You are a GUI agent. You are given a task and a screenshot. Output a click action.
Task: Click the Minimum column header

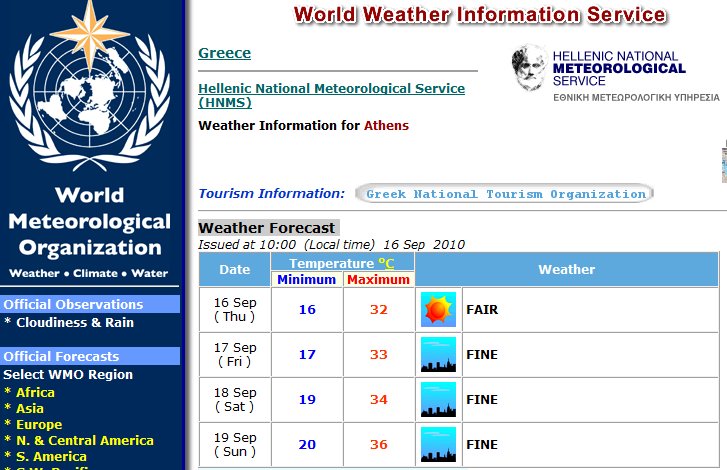coord(306,279)
